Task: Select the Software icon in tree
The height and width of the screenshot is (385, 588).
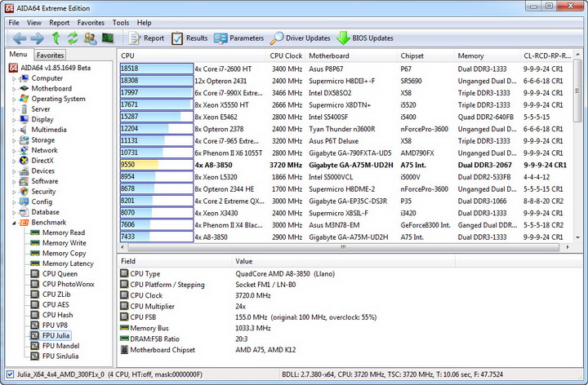Action: pos(24,181)
